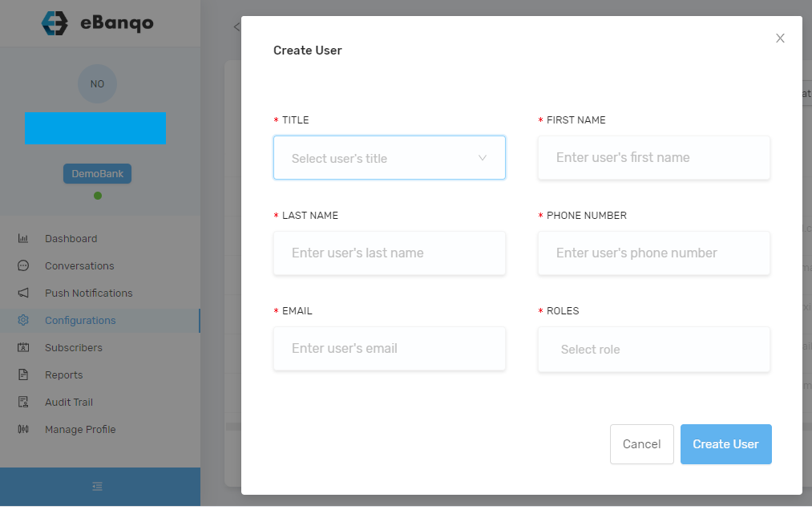The width and height of the screenshot is (812, 510).
Task: Click the green online status dot
Action: [x=97, y=196]
